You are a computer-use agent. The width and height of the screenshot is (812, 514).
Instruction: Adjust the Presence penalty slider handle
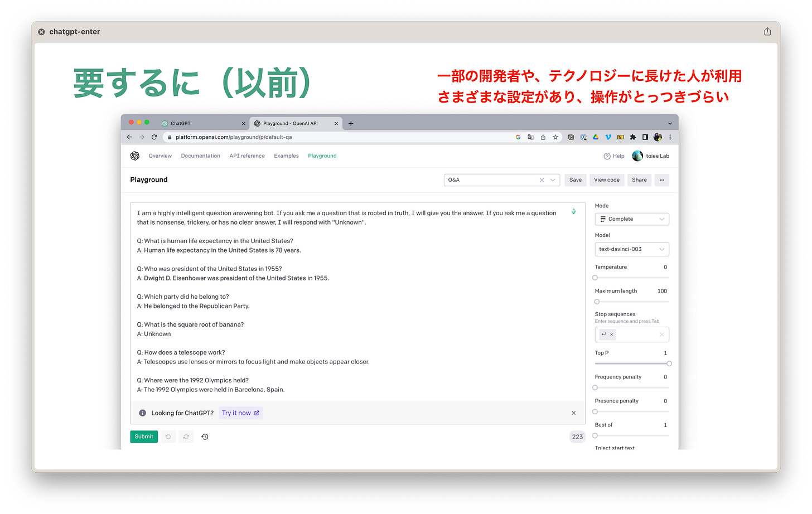pos(595,411)
